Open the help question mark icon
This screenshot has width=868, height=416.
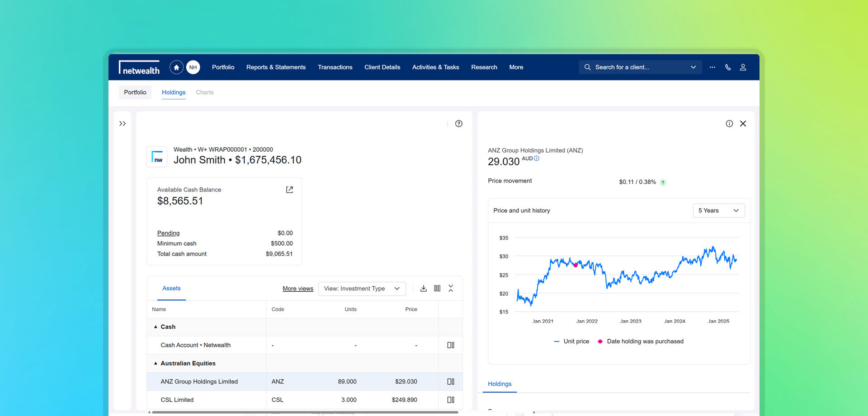pos(459,124)
